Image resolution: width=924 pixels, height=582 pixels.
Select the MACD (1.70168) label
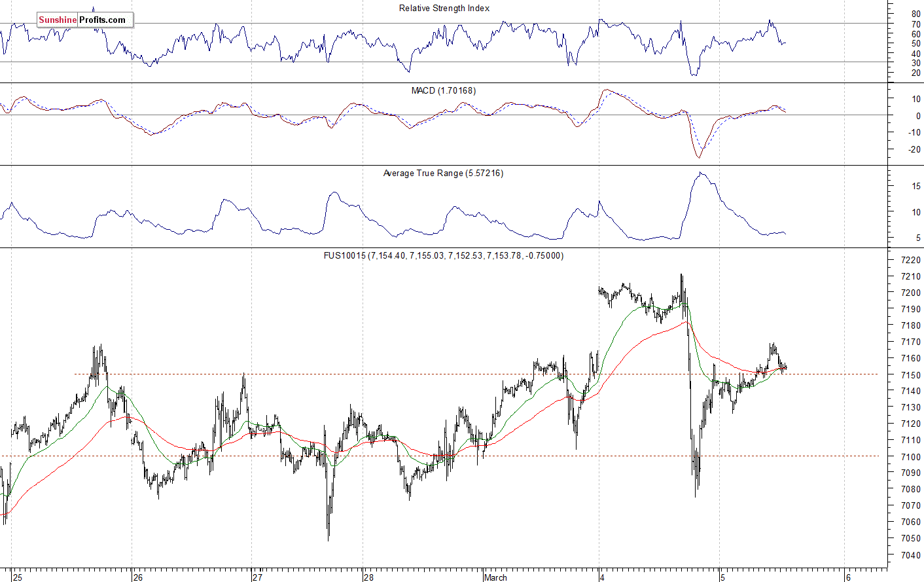click(444, 91)
